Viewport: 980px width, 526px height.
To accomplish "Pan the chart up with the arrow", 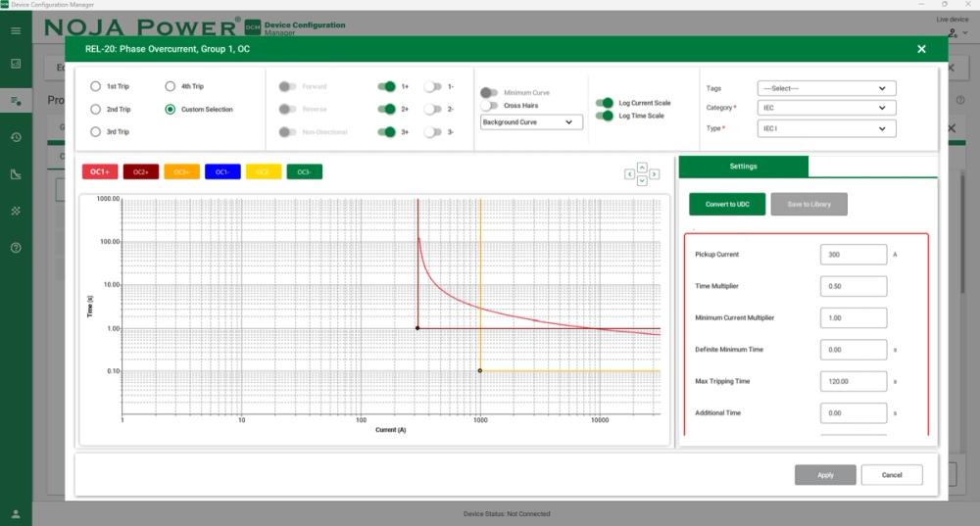I will click(642, 167).
